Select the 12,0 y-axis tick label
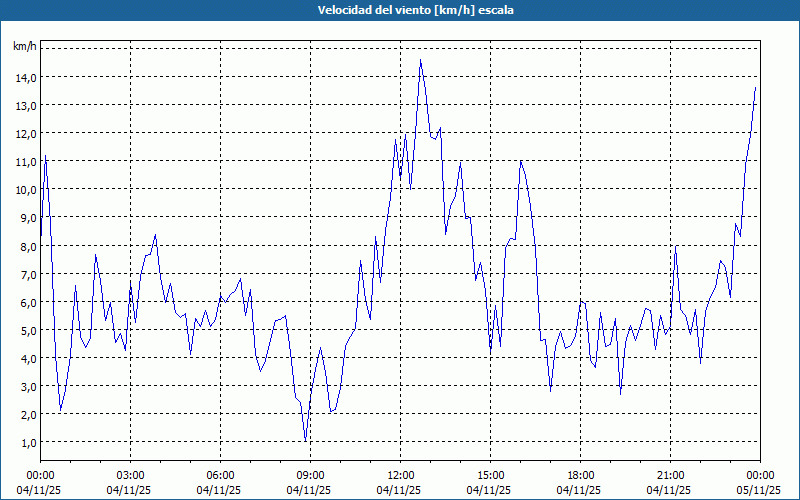800x500 pixels. pos(26,133)
